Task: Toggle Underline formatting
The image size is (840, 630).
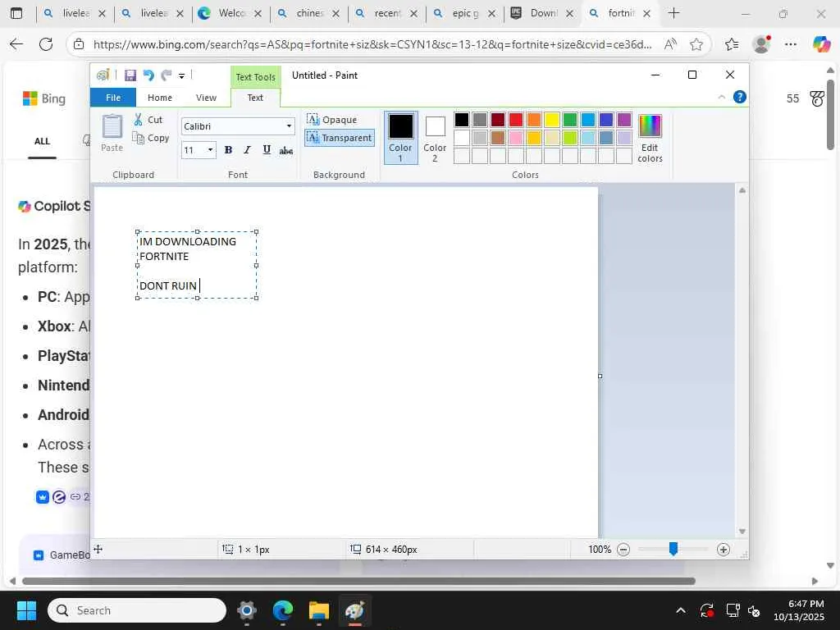Action: coord(267,150)
